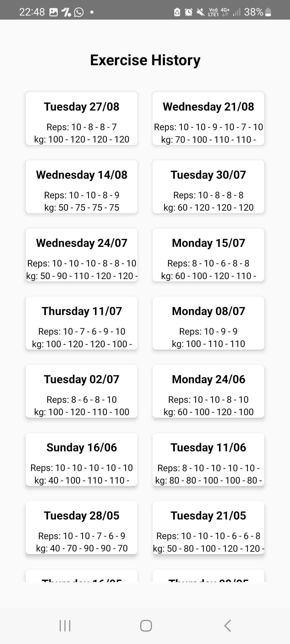Image resolution: width=290 pixels, height=644 pixels.
Task: Select the Wednesday 14/08 history entry
Action: pos(82,187)
